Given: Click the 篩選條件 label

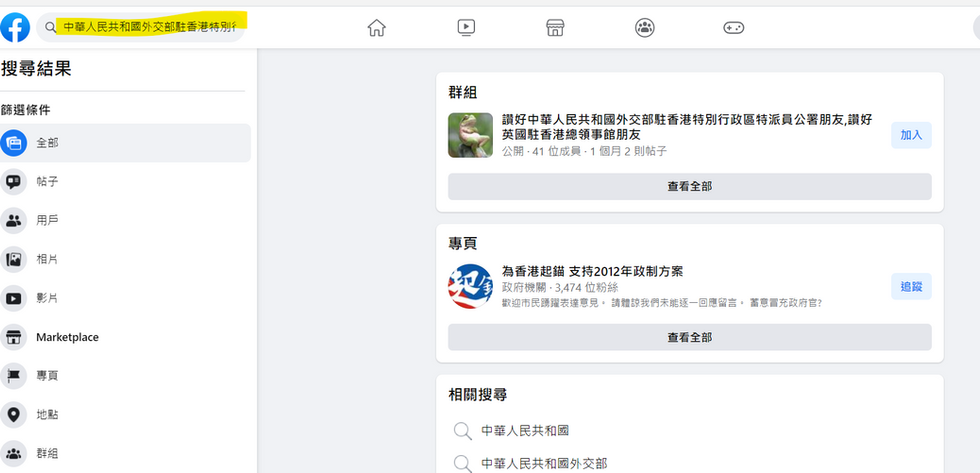Looking at the screenshot, I should point(26,110).
